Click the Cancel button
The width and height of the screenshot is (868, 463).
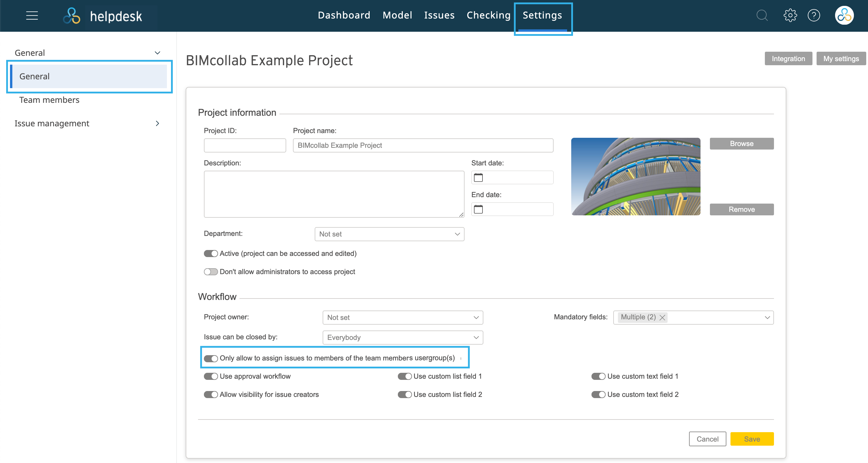708,439
